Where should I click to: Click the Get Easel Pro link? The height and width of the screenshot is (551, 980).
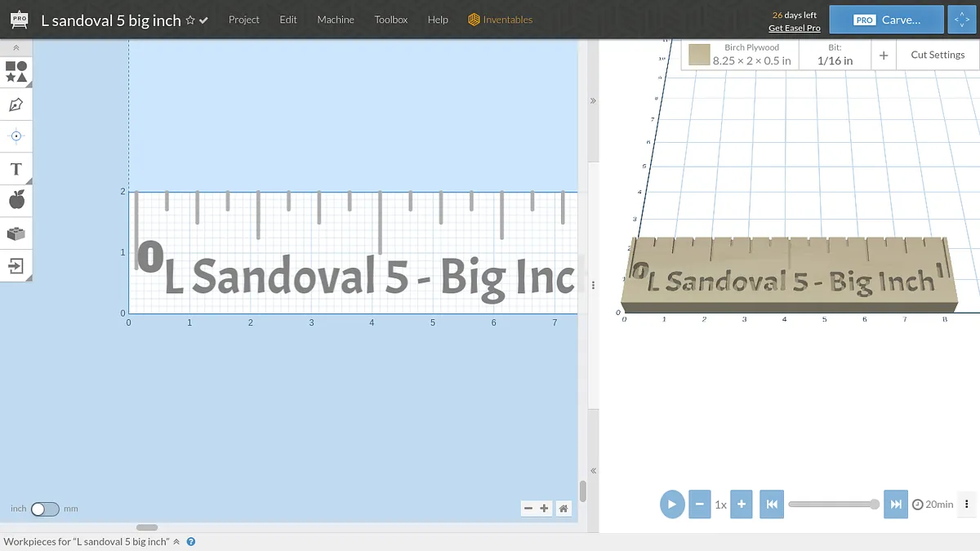tap(795, 29)
